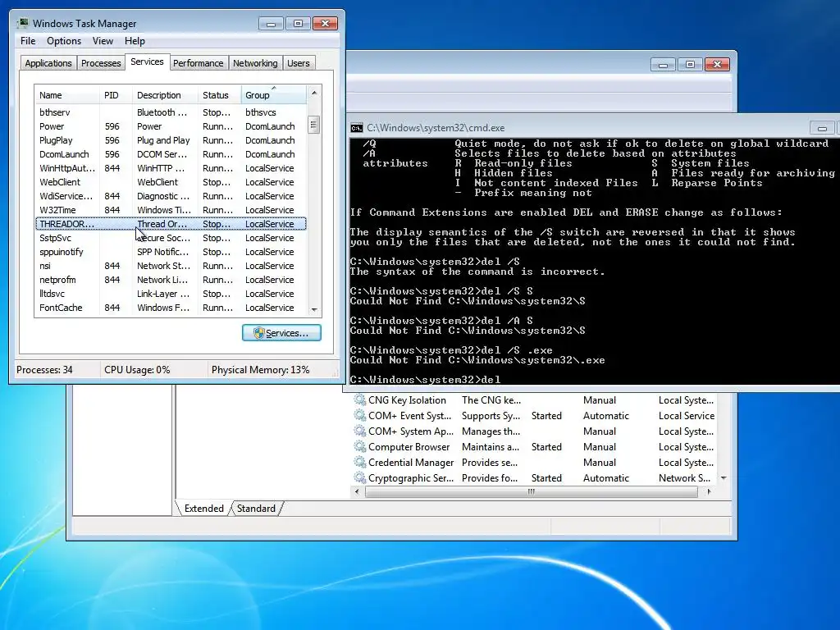Open the Options menu in Task Manager
This screenshot has width=840, height=630.
64,41
